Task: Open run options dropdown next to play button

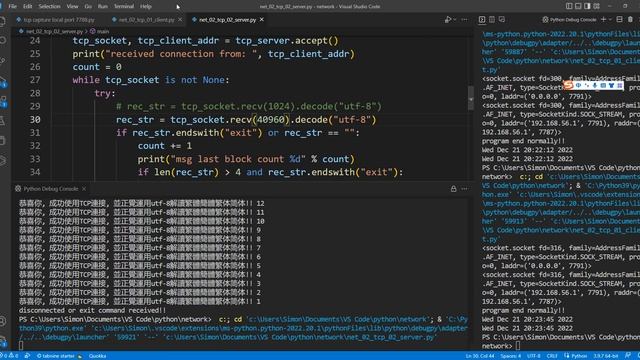Action: (x=455, y=20)
